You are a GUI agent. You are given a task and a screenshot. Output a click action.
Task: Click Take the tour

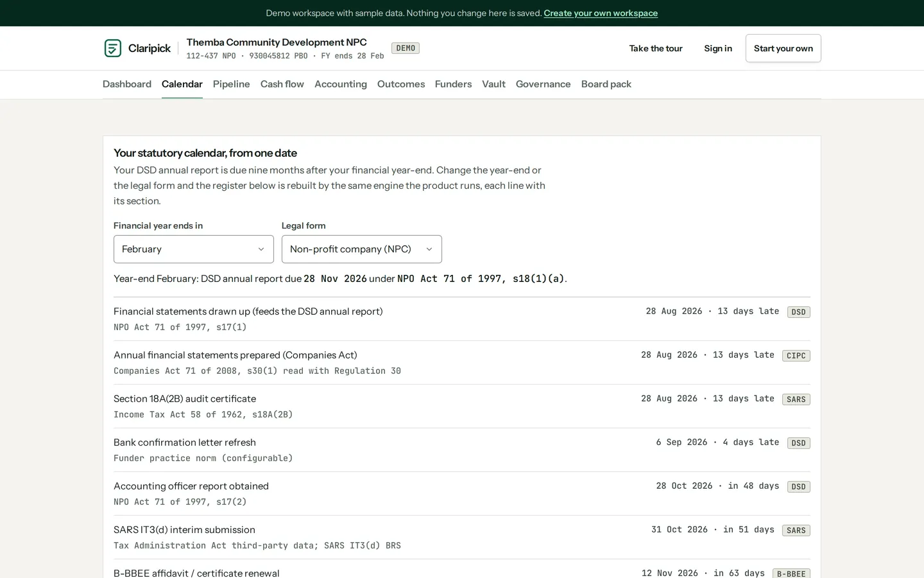point(656,48)
